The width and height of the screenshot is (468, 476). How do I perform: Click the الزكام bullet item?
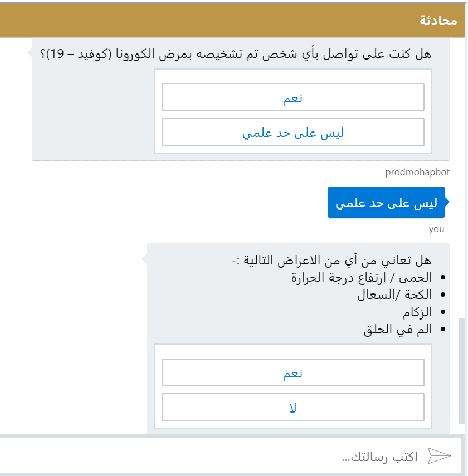(417, 312)
